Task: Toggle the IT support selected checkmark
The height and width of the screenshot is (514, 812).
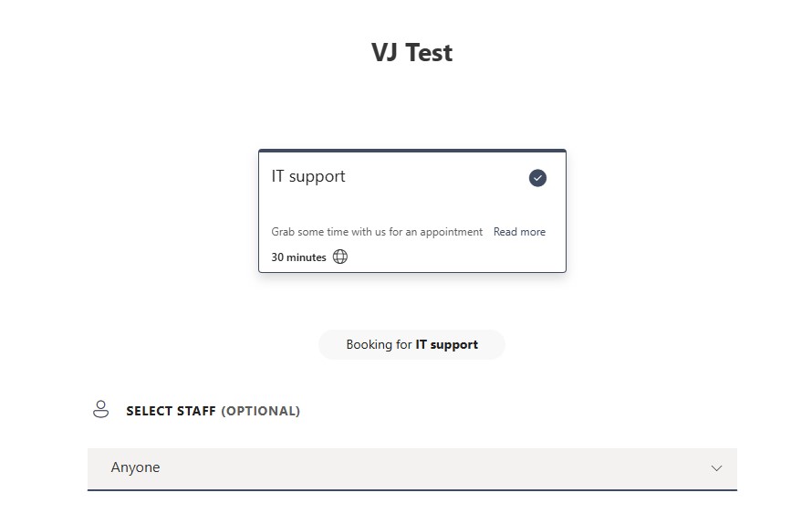Action: tap(537, 178)
